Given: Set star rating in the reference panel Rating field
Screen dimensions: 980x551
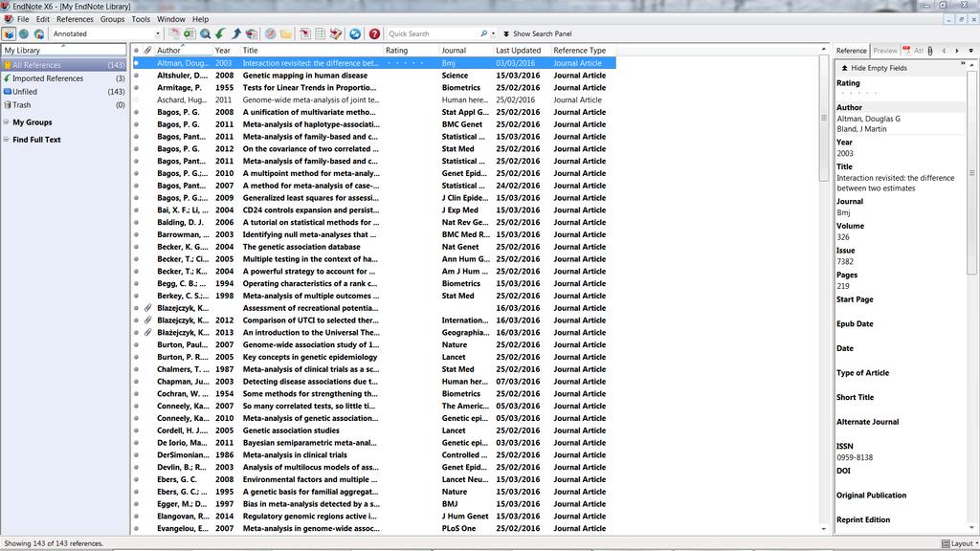Looking at the screenshot, I should point(859,94).
